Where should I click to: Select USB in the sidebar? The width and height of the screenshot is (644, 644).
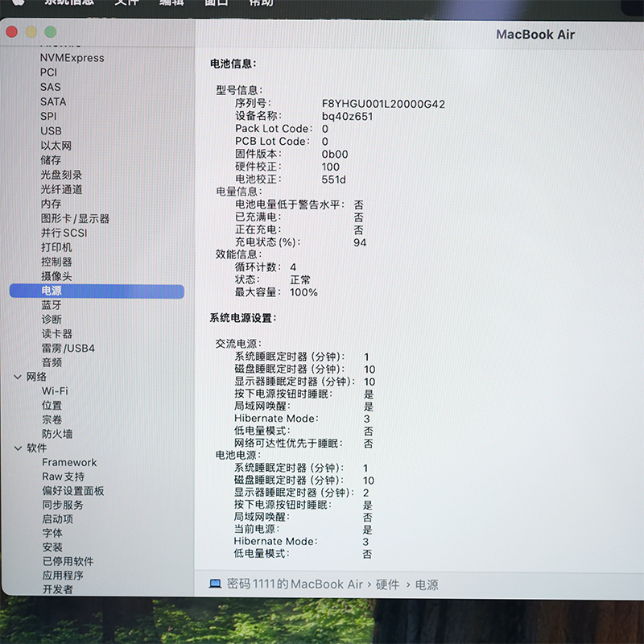[51, 130]
